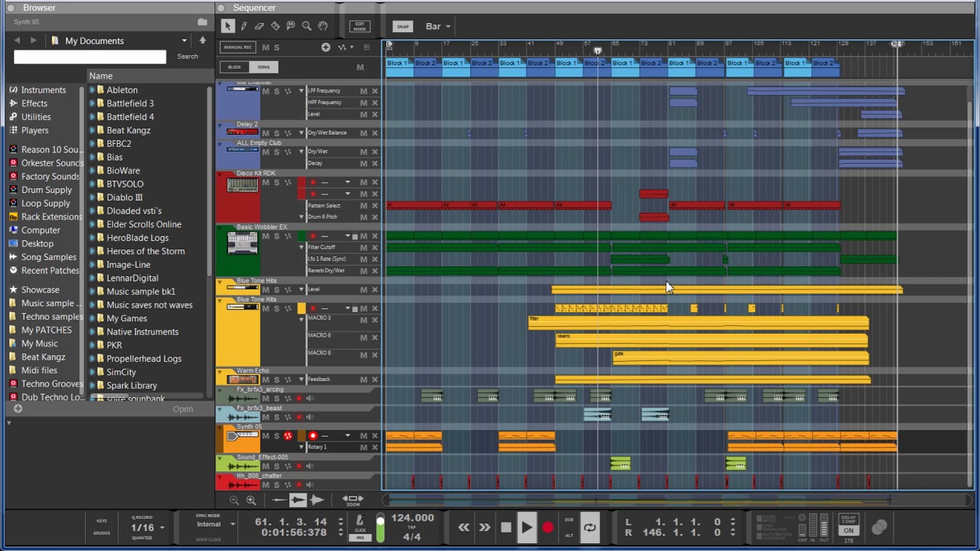Image resolution: width=980 pixels, height=551 pixels.
Task: Switch to Song view
Action: [263, 67]
